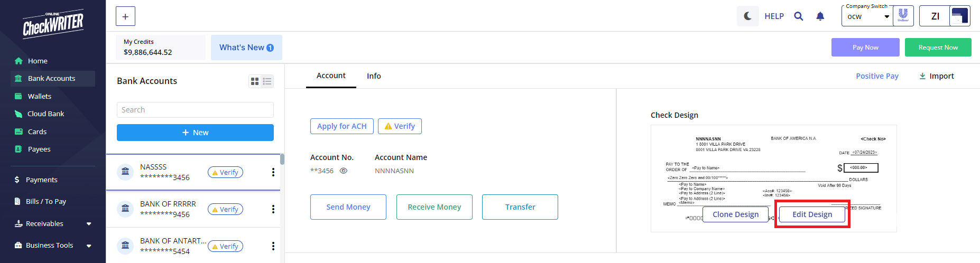Open options menu for NASSSS account
Screen dimensions: 980x263
(273, 172)
